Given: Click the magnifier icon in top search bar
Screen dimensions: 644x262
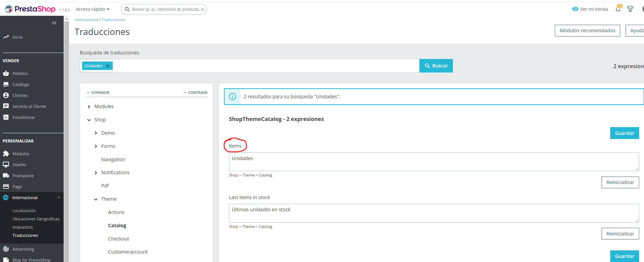Looking at the screenshot, I should (127, 9).
